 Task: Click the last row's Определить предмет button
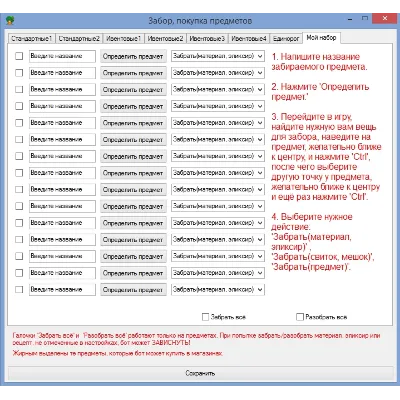tap(133, 290)
